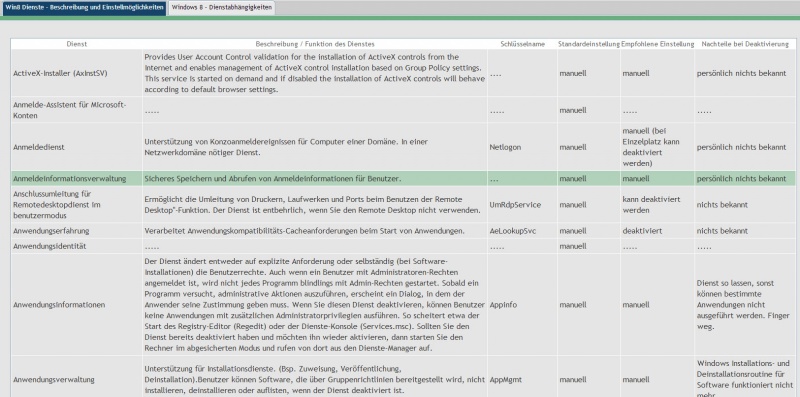Viewport: 800px width, 397px height.
Task: Select the ActiveX-Installer (AxInstSV) row
Action: [x=403, y=73]
